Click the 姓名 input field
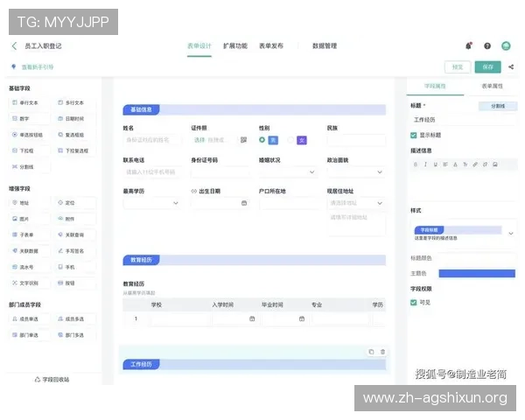Screen dimensions: 525x420 152,140
